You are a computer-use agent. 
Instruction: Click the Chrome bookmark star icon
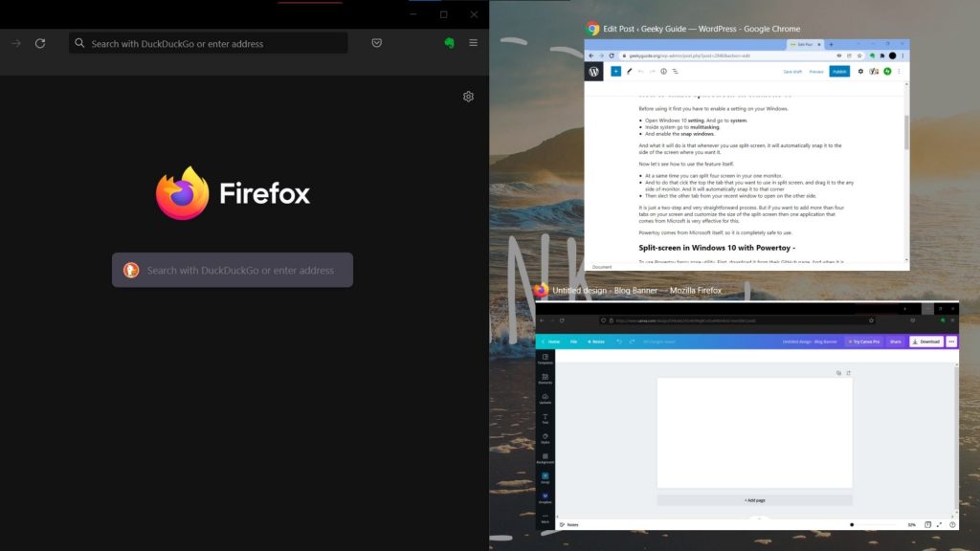tap(859, 55)
